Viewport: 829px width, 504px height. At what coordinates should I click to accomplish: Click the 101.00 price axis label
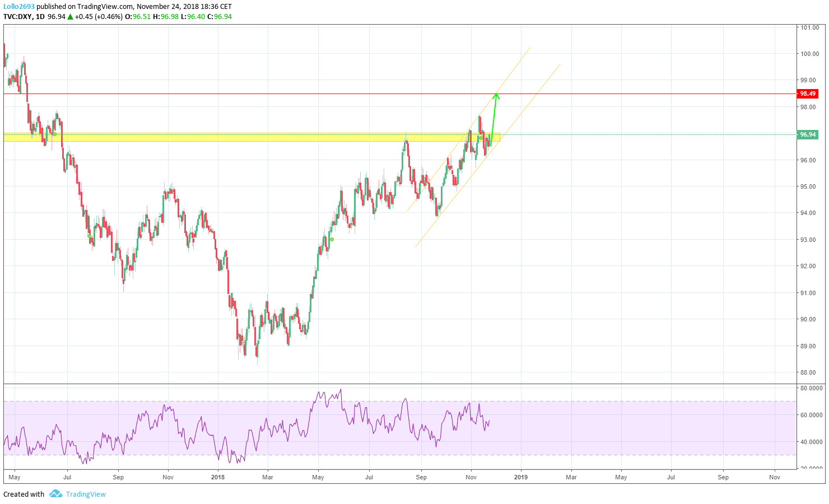809,27
